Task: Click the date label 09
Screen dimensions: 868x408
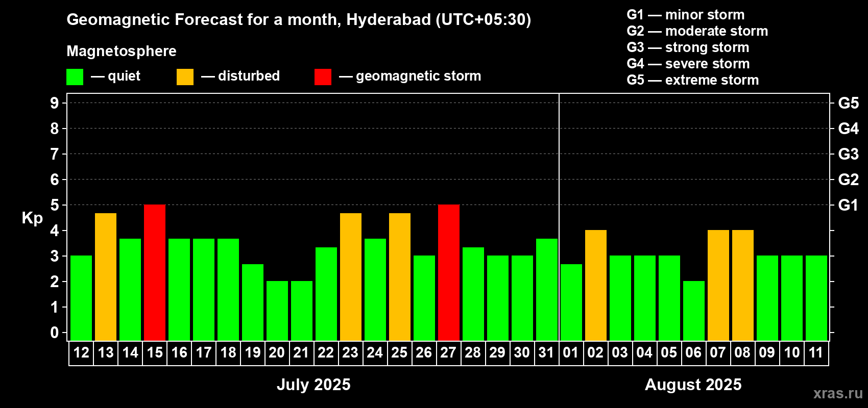Action: pyautogui.click(x=767, y=352)
